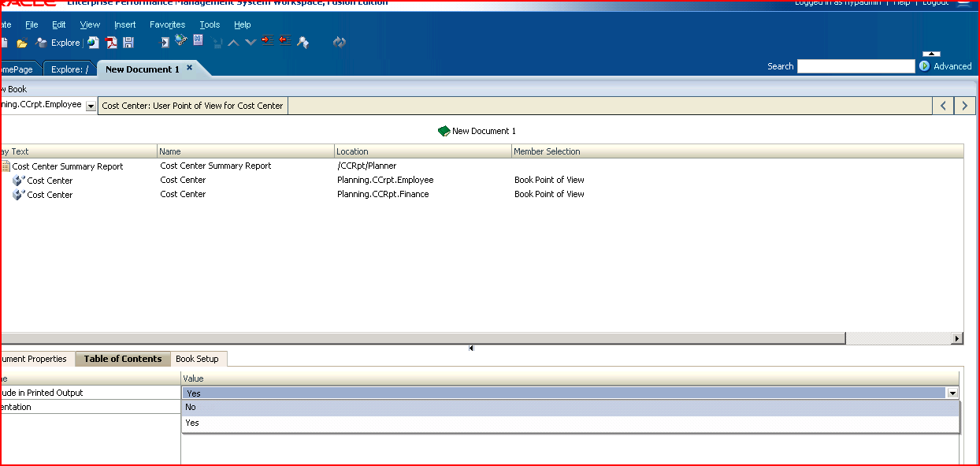The image size is (980, 466).
Task: Click the move up caret icon
Action: click(234, 43)
